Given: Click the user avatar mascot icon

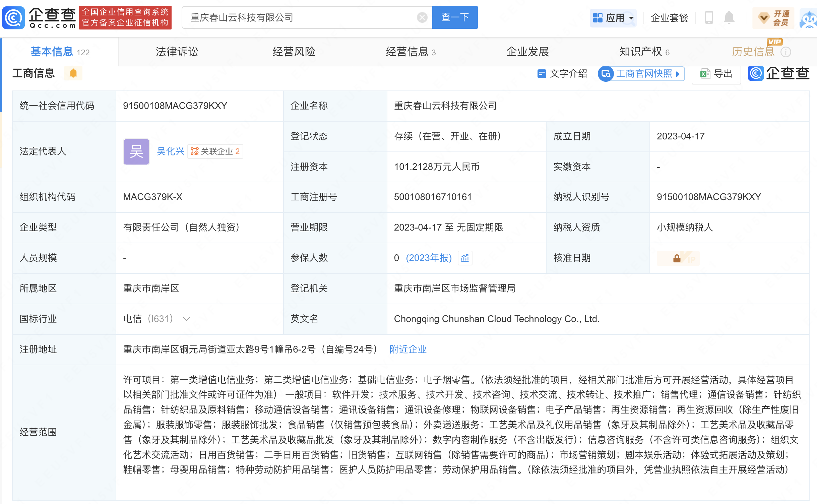Looking at the screenshot, I should 808,19.
